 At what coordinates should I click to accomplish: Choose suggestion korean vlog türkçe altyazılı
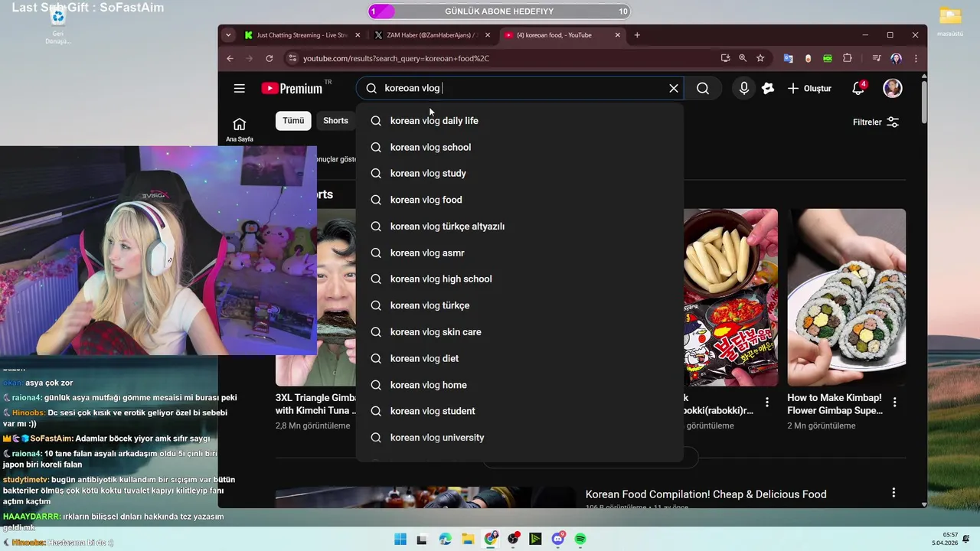[519, 227]
